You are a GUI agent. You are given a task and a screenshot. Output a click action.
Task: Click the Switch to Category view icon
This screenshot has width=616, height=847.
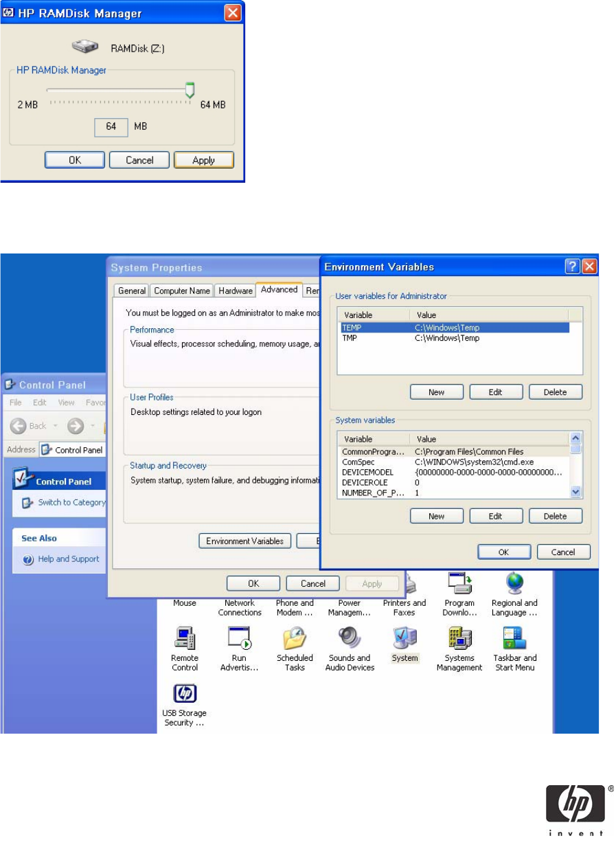tap(28, 503)
